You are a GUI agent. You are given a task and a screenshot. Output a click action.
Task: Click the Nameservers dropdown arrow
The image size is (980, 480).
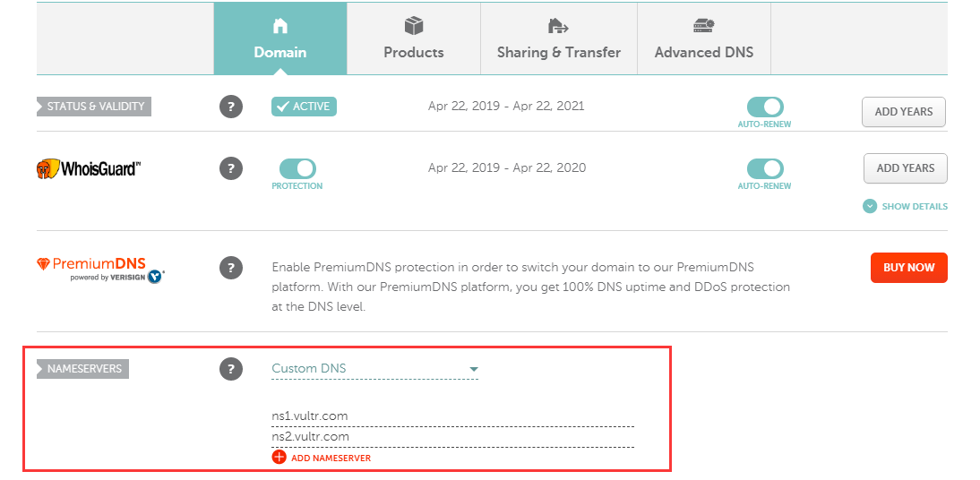[474, 369]
